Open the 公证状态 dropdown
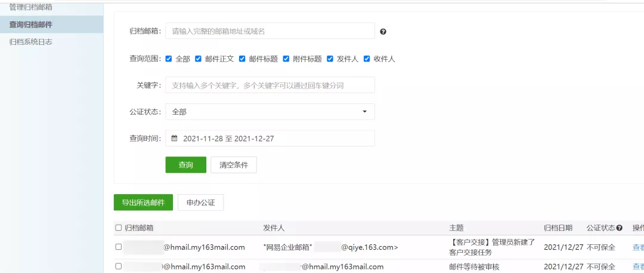Viewport: 644px width, 273px height. click(270, 112)
